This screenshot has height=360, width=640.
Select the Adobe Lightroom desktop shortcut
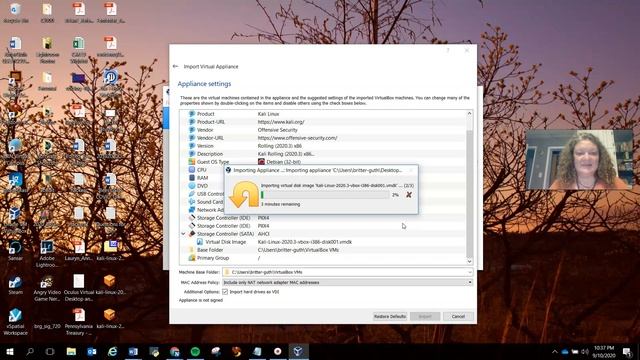(x=47, y=254)
